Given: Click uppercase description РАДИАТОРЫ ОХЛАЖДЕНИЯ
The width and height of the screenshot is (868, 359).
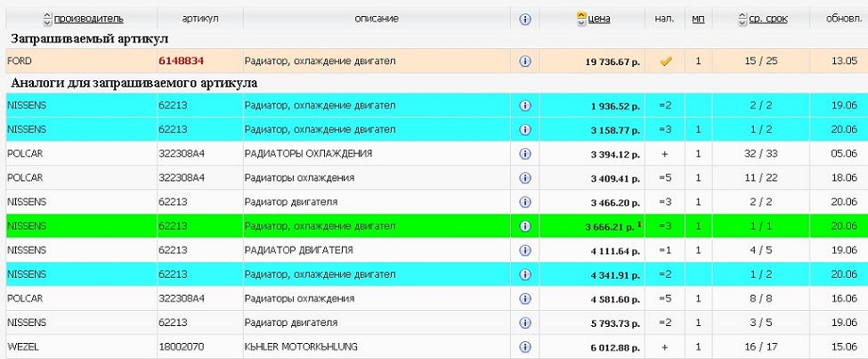Looking at the screenshot, I should point(308,153).
